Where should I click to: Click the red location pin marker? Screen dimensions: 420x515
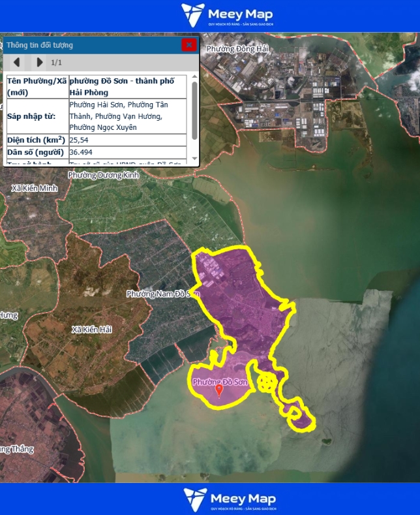coord(219,391)
